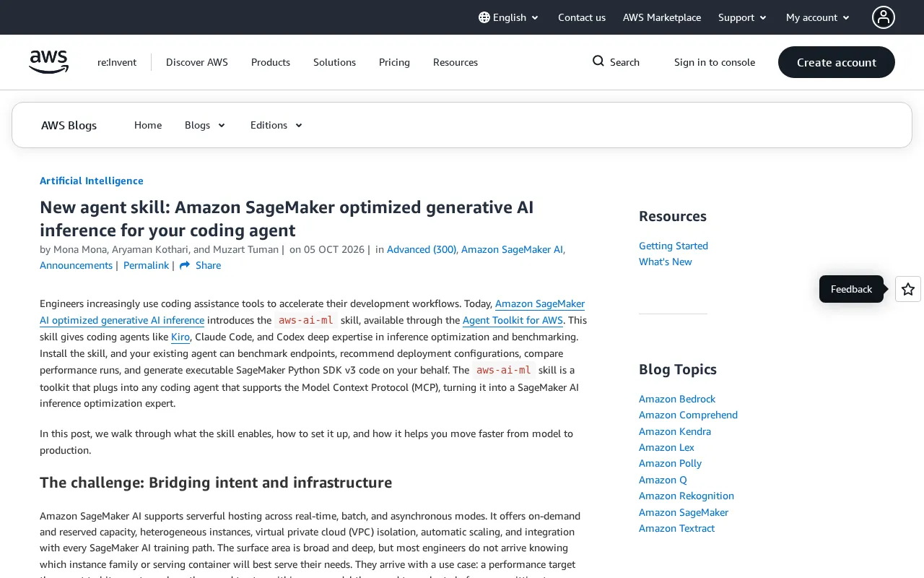Click the Resources sidebar heading
The height and width of the screenshot is (578, 924).
pos(673,216)
